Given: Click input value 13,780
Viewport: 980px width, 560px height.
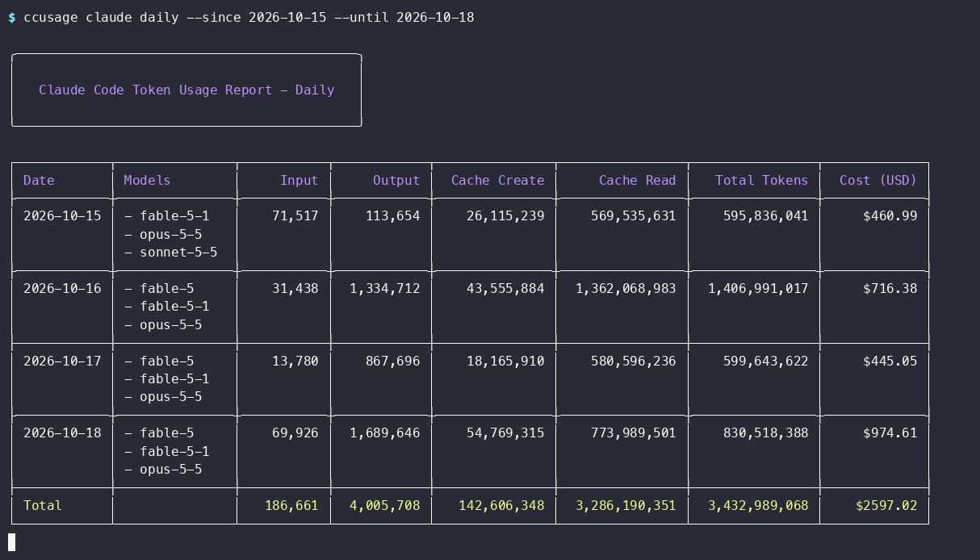Looking at the screenshot, I should pyautogui.click(x=295, y=361).
